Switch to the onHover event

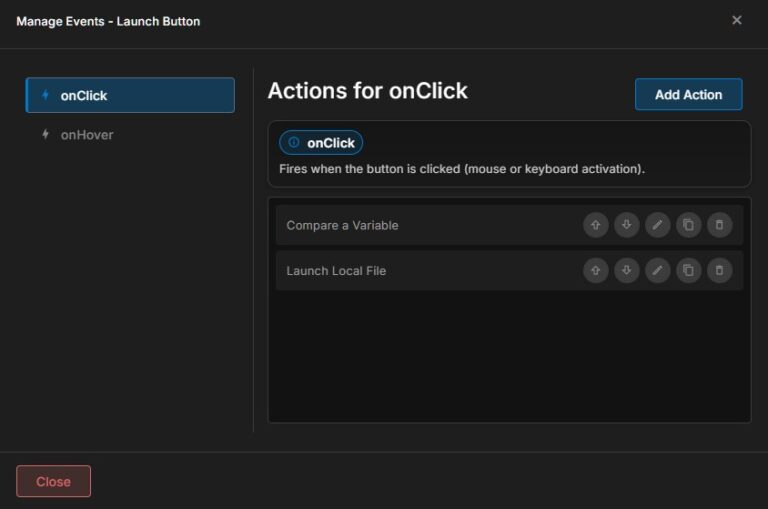tap(130, 135)
